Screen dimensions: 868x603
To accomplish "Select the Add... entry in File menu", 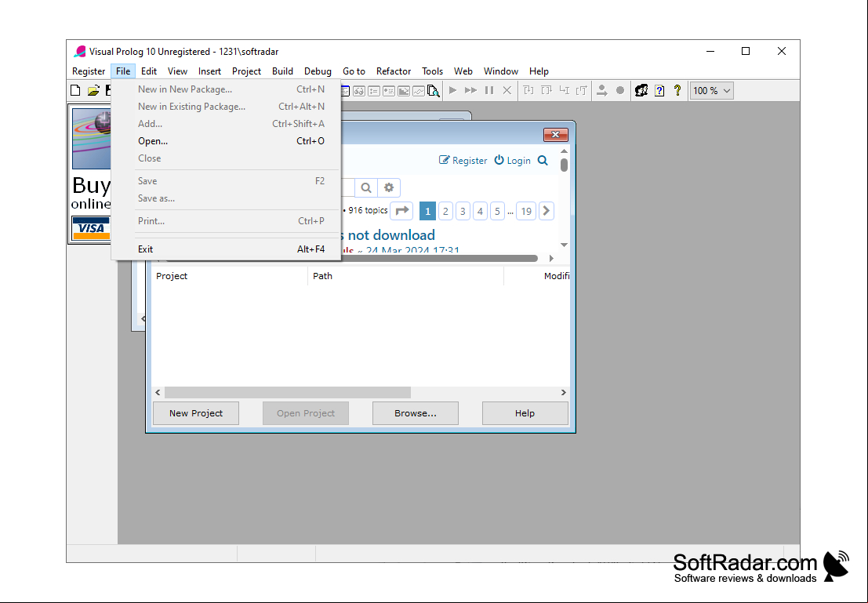I will (x=226, y=123).
